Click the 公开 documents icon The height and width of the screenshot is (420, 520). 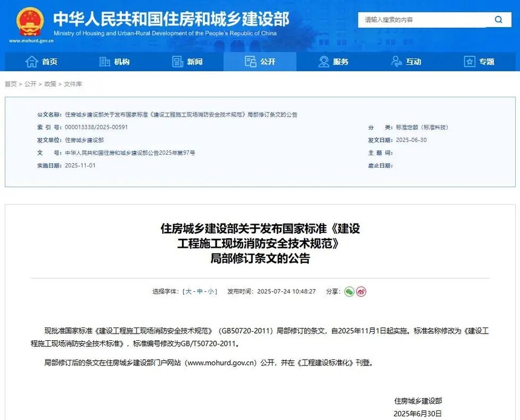pos(250,62)
